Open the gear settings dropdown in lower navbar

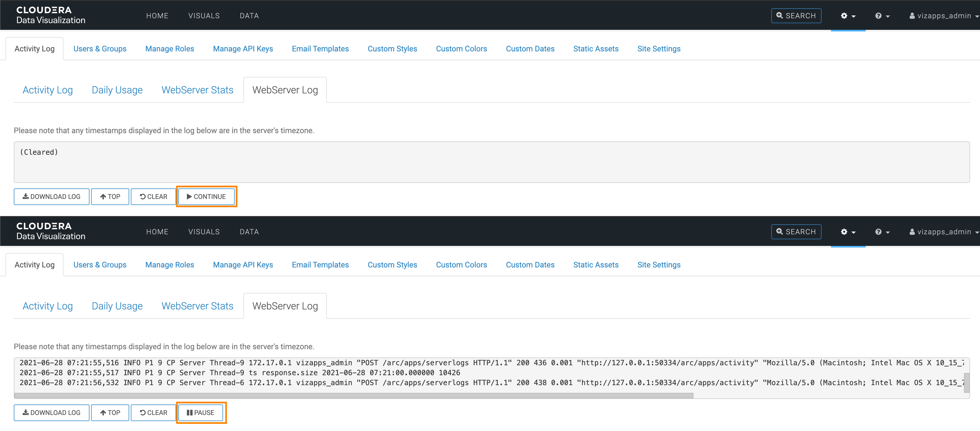[x=847, y=232]
